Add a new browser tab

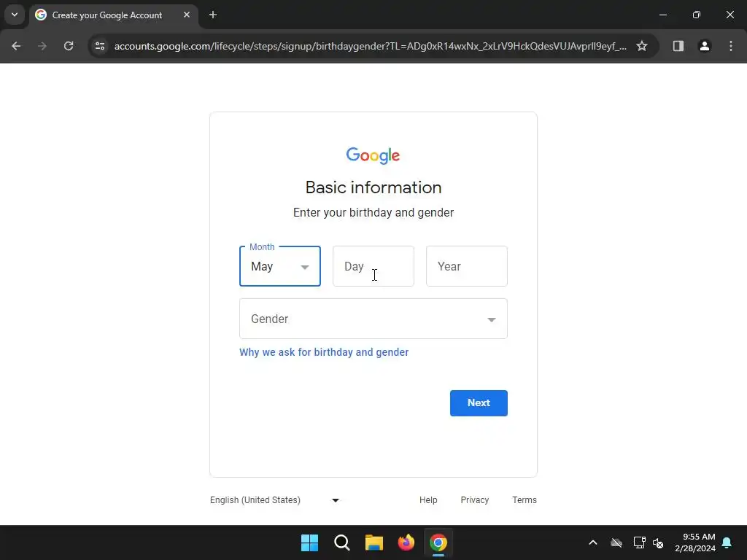(213, 15)
